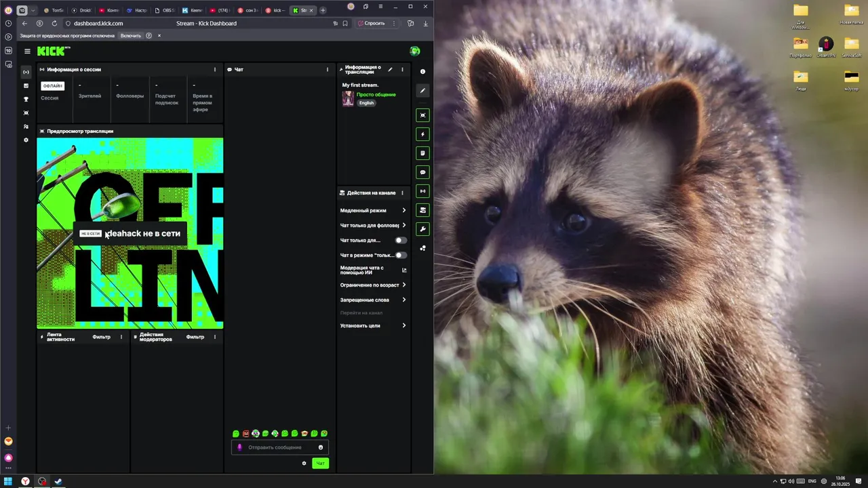Click the browser page reload button
Image resolution: width=868 pixels, height=488 pixels.
coord(54,23)
